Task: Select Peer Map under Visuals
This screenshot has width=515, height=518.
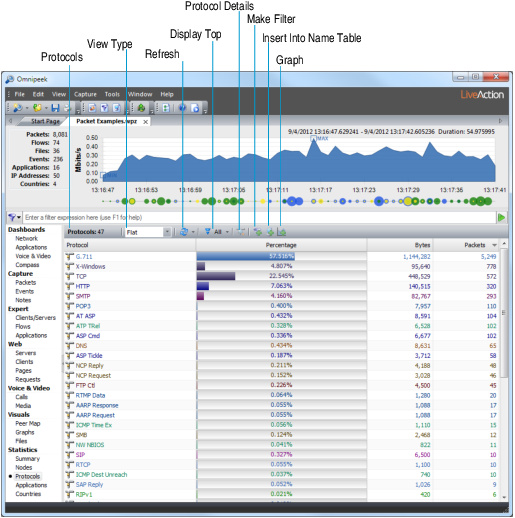Action: pyautogui.click(x=28, y=424)
